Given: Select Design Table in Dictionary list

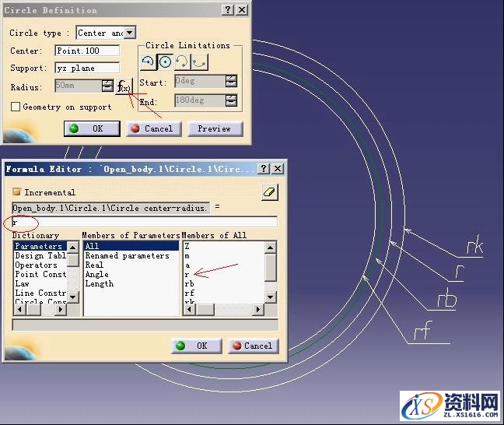Looking at the screenshot, I should (40, 255).
